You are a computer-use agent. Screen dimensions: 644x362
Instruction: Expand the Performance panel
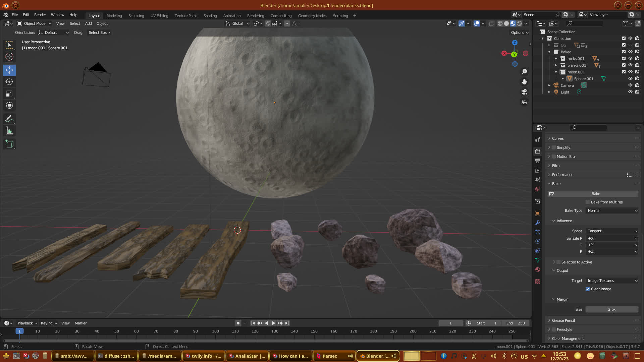(x=562, y=175)
